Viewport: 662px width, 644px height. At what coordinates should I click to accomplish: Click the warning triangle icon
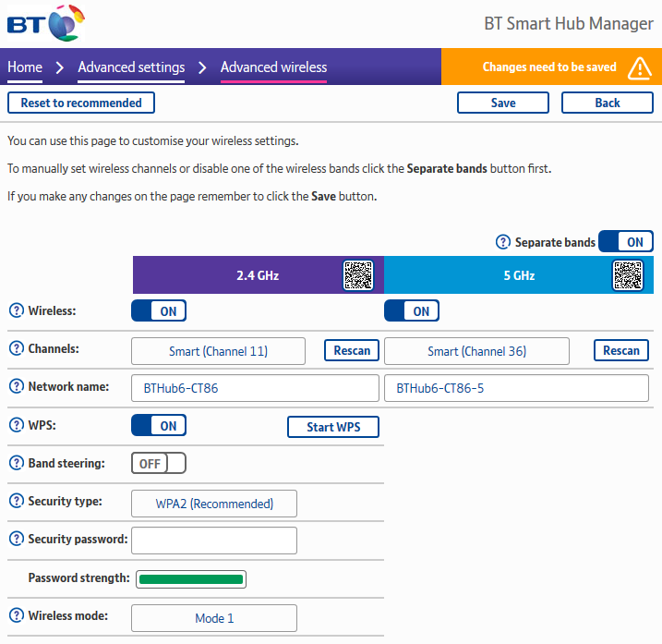pyautogui.click(x=640, y=68)
